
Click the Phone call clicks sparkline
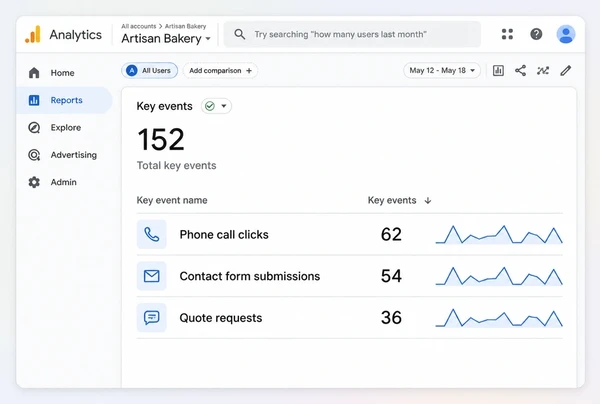coord(499,234)
